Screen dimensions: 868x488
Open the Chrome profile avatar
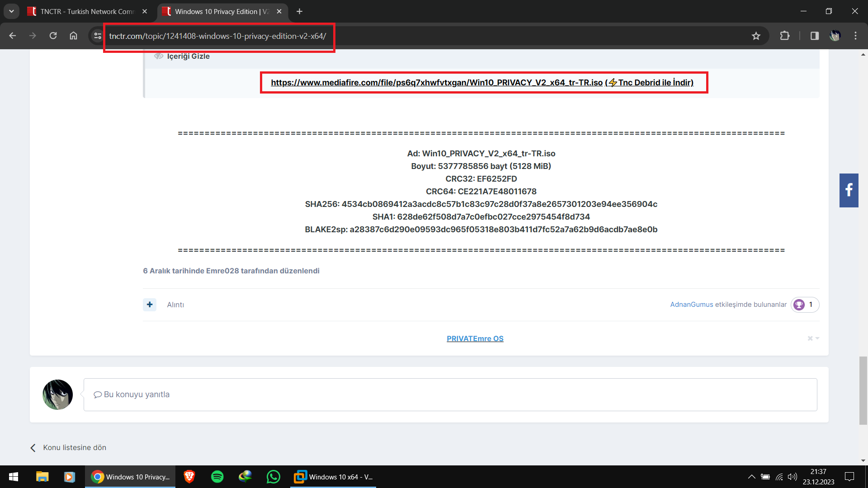point(835,36)
